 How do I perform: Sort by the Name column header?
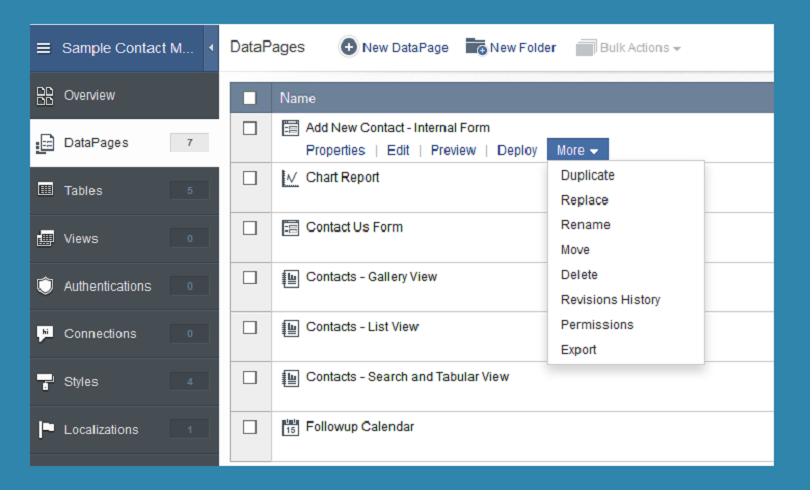(x=298, y=98)
